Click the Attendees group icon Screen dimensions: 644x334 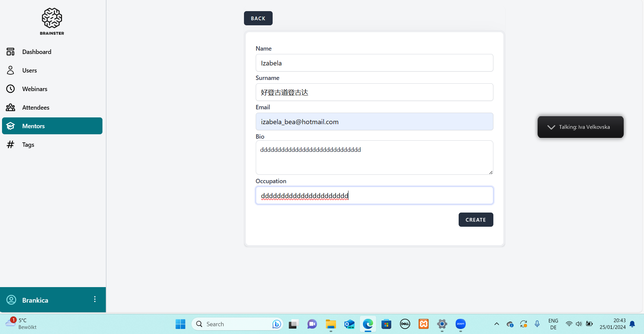10,107
